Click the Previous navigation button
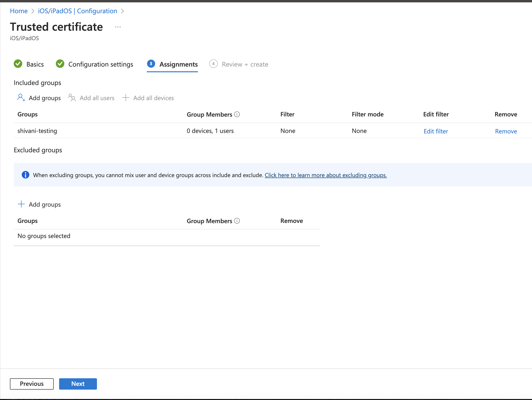The image size is (532, 400). coord(31,384)
